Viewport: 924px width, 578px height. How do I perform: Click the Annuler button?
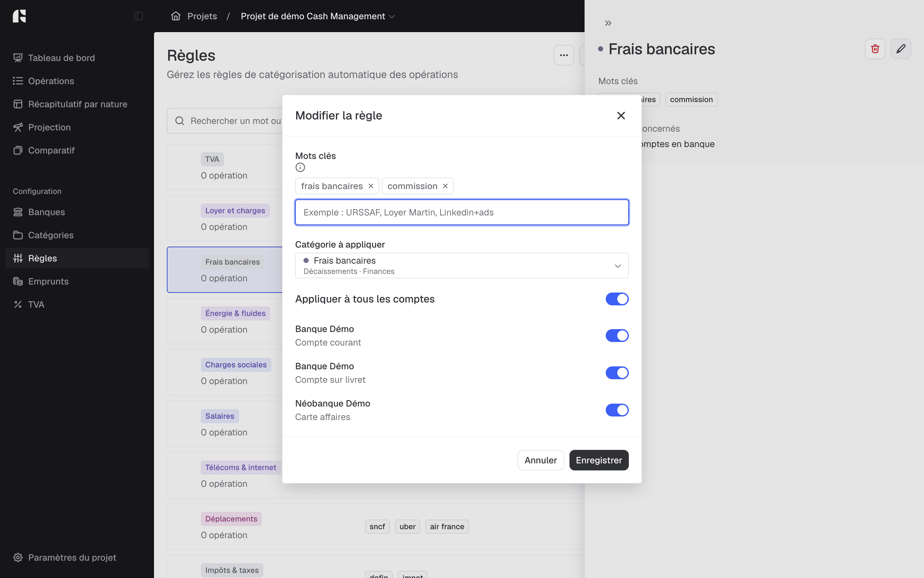coord(540,460)
